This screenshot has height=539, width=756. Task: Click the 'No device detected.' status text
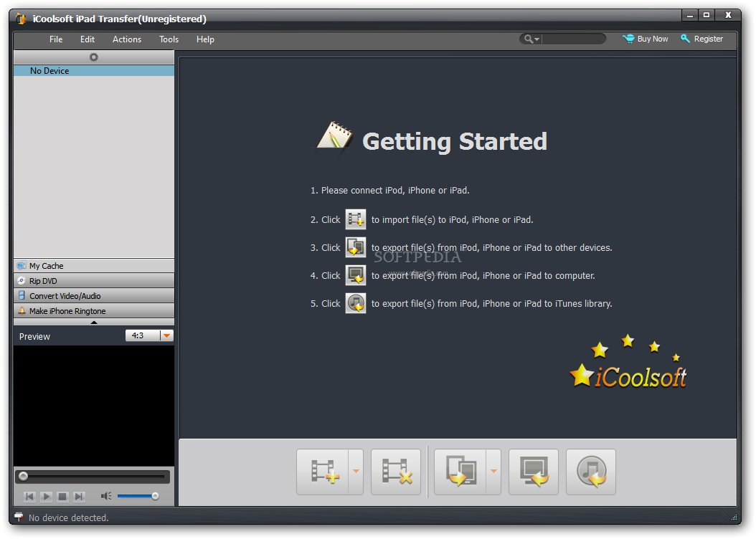pyautogui.click(x=68, y=517)
